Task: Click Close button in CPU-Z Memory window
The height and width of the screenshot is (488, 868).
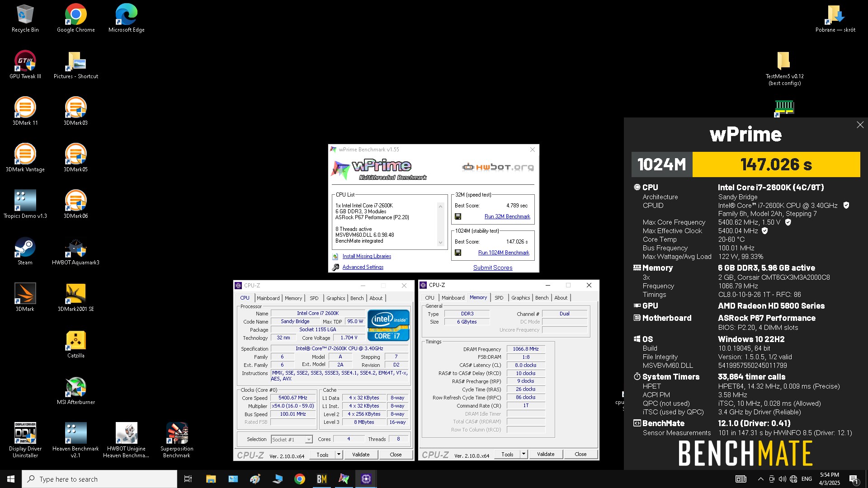Action: pos(580,454)
